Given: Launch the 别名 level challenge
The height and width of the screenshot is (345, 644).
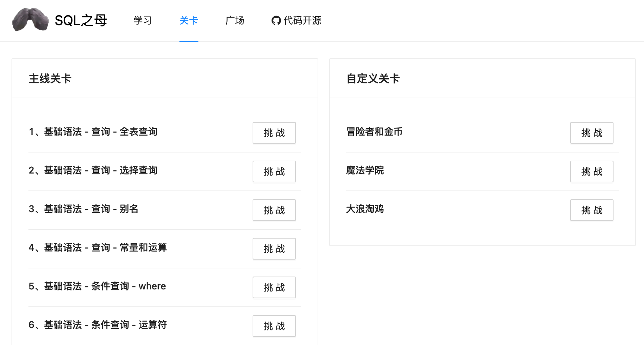Looking at the screenshot, I should 274,210.
